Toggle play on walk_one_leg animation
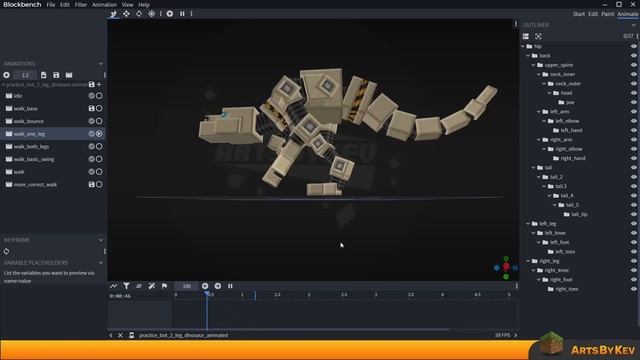 (99, 134)
